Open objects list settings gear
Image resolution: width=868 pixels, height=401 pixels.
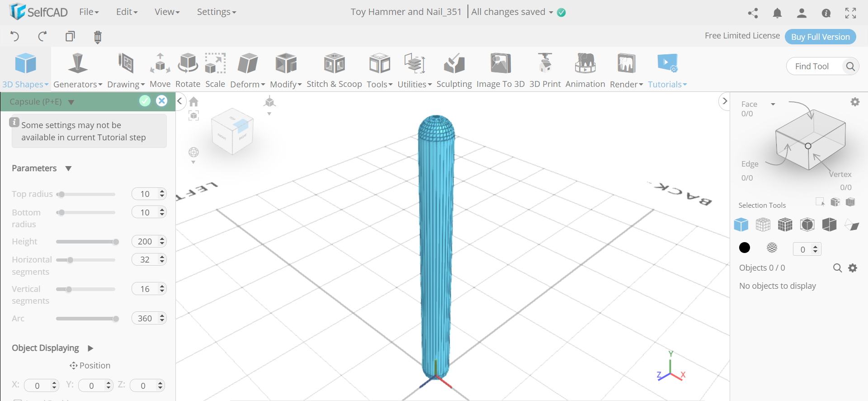point(853,268)
